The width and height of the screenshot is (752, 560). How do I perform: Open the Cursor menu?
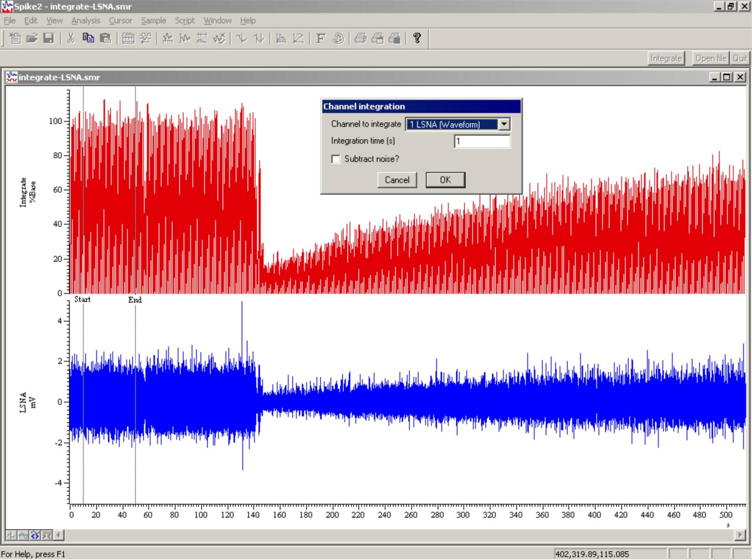120,21
